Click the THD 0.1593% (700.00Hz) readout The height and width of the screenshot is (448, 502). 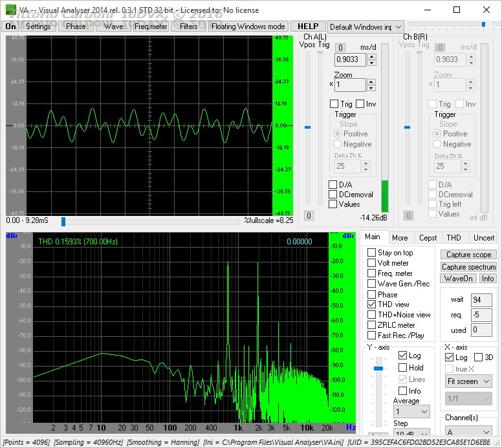click(78, 242)
